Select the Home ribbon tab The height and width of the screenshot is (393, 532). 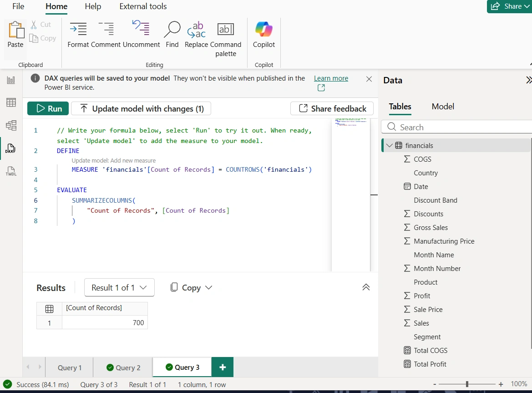(x=56, y=6)
